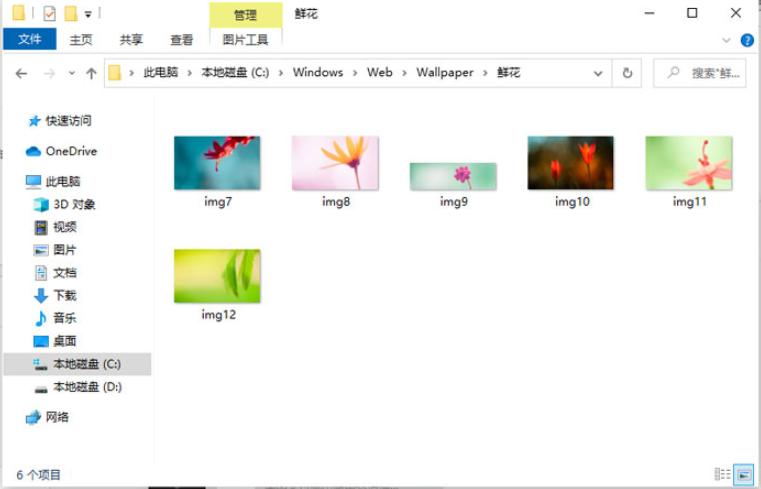Select the img8 orange flower thumbnail
The image size is (761, 489).
(335, 163)
